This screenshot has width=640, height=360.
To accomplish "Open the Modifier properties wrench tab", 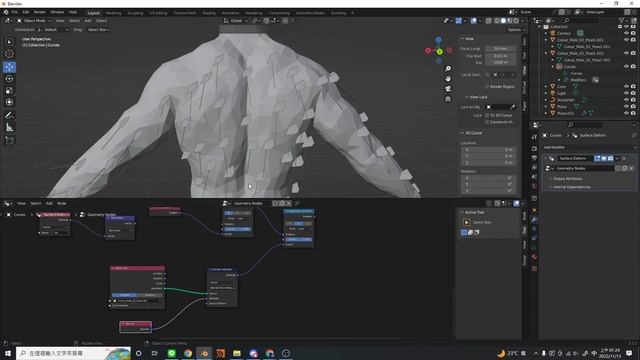I will click(534, 220).
